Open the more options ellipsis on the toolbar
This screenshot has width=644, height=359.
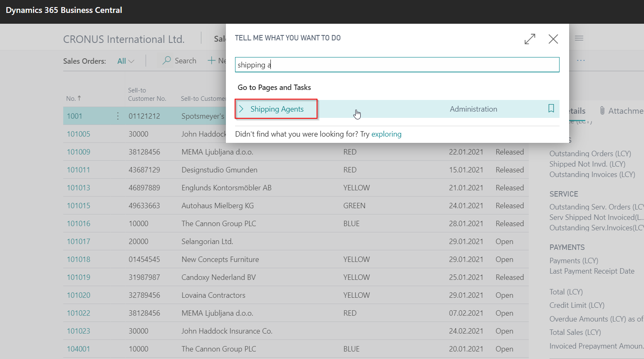pos(581,60)
